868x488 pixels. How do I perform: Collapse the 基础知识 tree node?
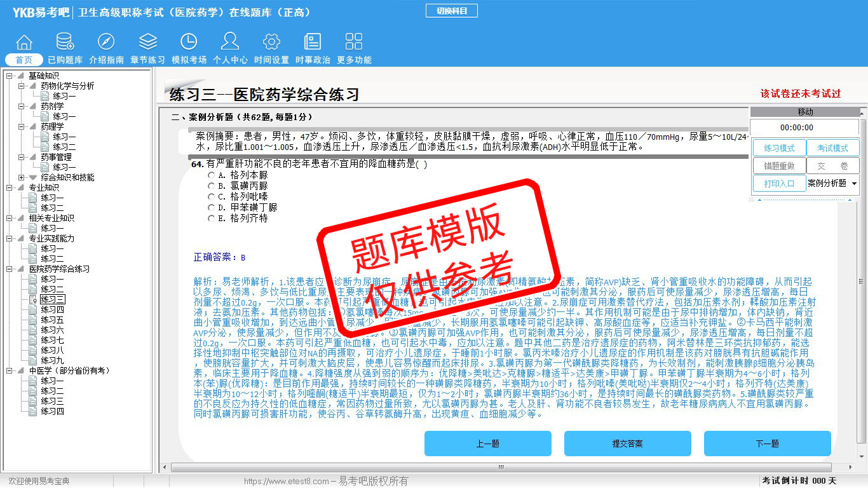click(x=10, y=76)
